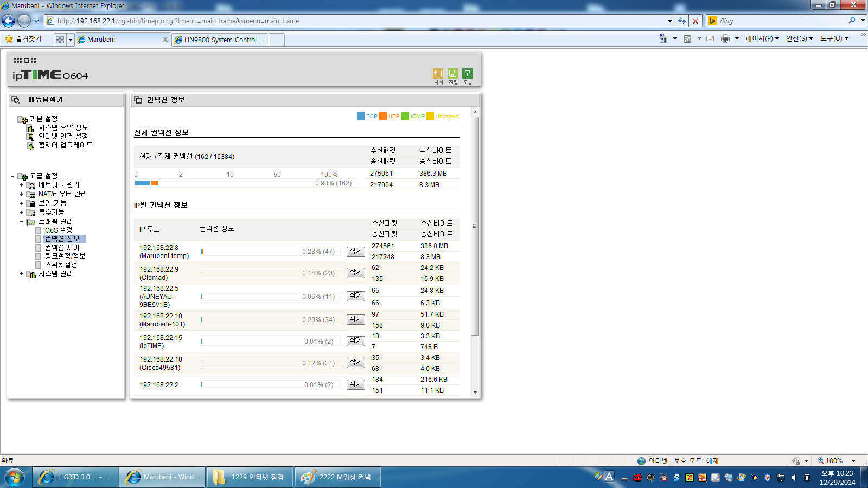This screenshot has height=488, width=868.
Task: Collapse the 트래픽 관리 tree node
Action: click(x=21, y=222)
